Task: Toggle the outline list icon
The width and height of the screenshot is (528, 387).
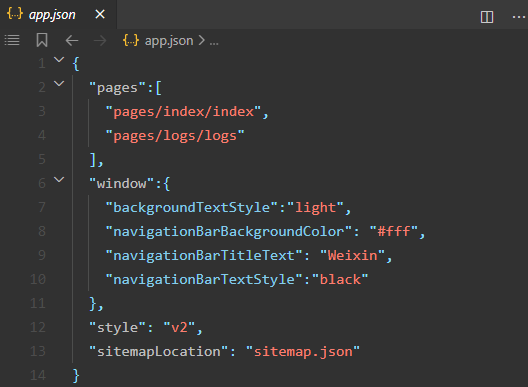Action: 12,40
